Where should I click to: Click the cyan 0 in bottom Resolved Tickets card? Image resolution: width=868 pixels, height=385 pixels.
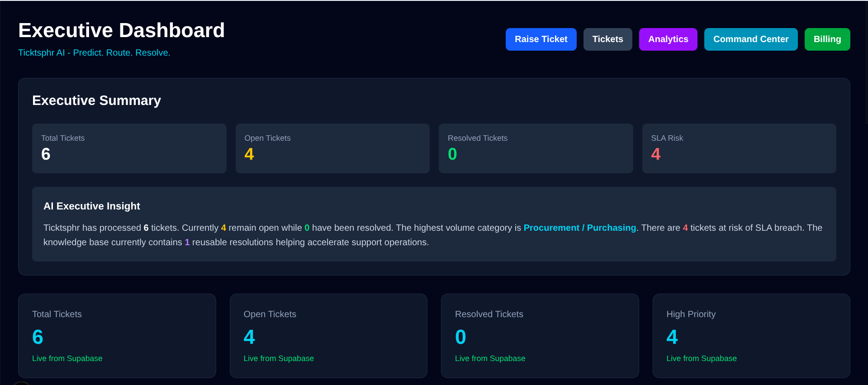[x=460, y=337]
